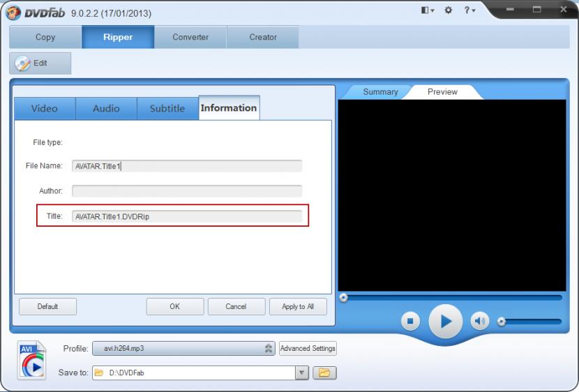Select the Information tab
The image size is (579, 392).
tap(229, 108)
